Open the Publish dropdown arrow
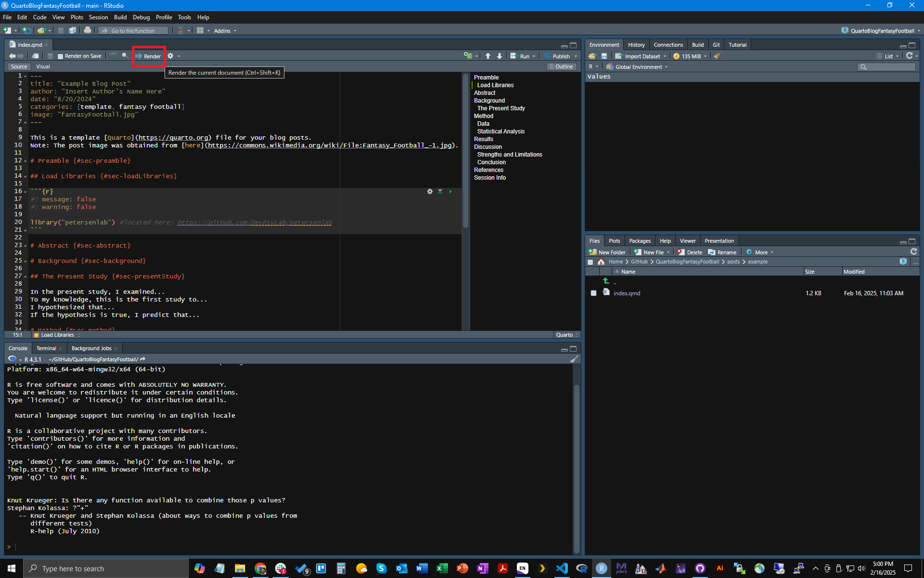Image resolution: width=924 pixels, height=578 pixels. 576,56
